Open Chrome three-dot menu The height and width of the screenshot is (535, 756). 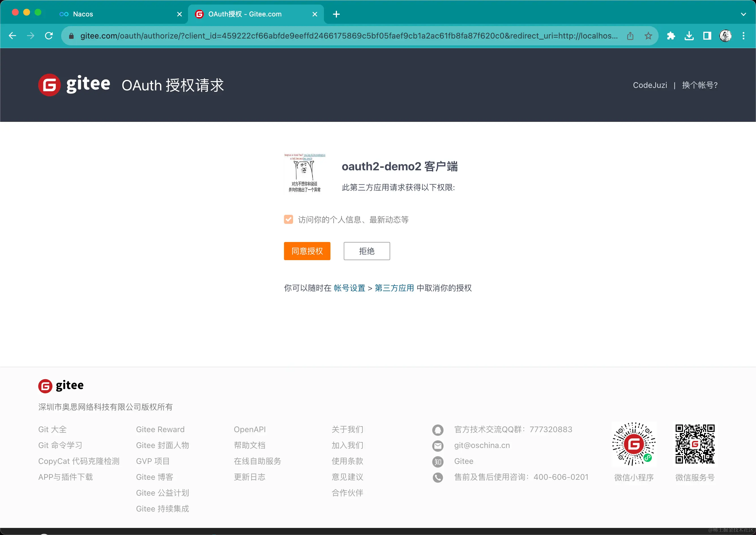click(x=743, y=36)
